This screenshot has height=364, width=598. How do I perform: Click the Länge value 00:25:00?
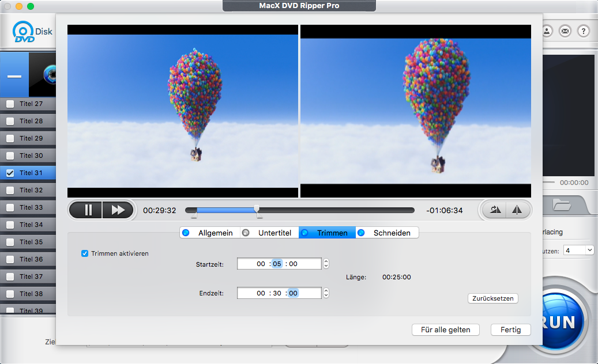pyautogui.click(x=397, y=277)
